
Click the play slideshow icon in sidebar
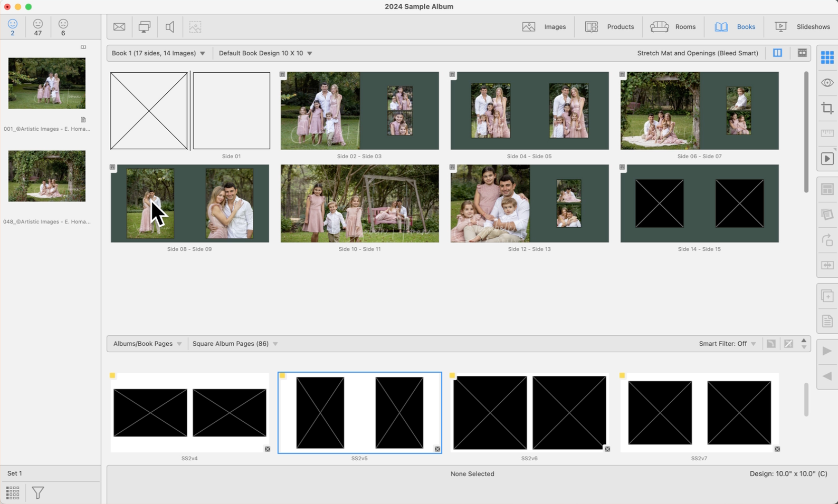pos(827,159)
